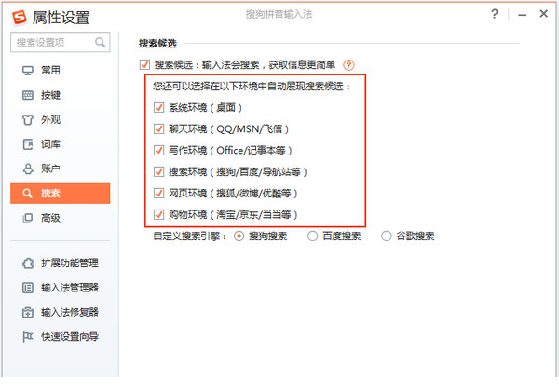Click the 输入法管理器 list icon

click(28, 288)
